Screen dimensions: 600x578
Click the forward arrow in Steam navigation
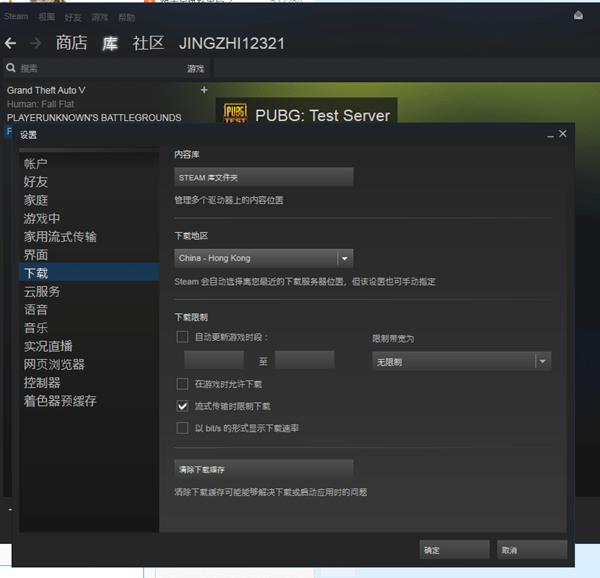tap(35, 43)
